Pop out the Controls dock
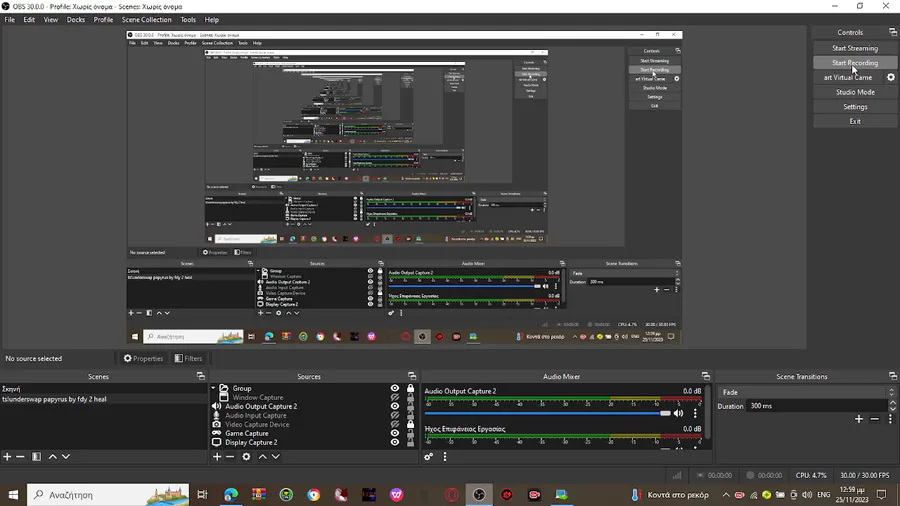 tap(893, 32)
